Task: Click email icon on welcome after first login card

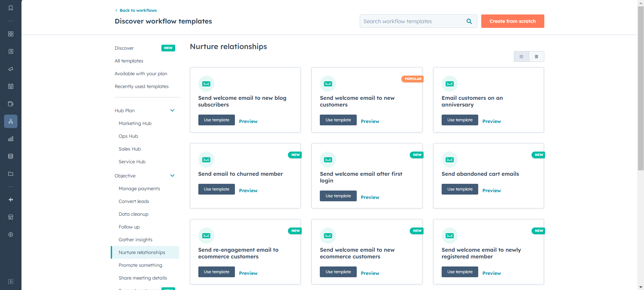Action: 328,160
